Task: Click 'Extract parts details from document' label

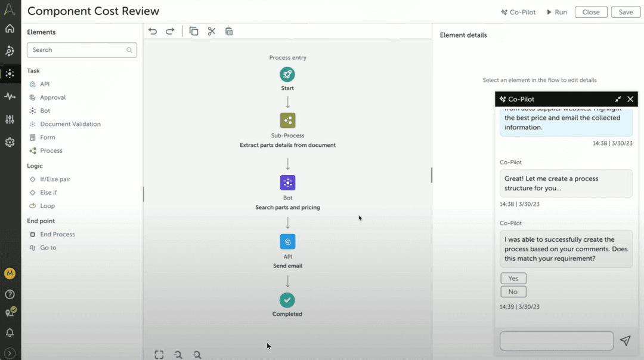Action: [287, 145]
